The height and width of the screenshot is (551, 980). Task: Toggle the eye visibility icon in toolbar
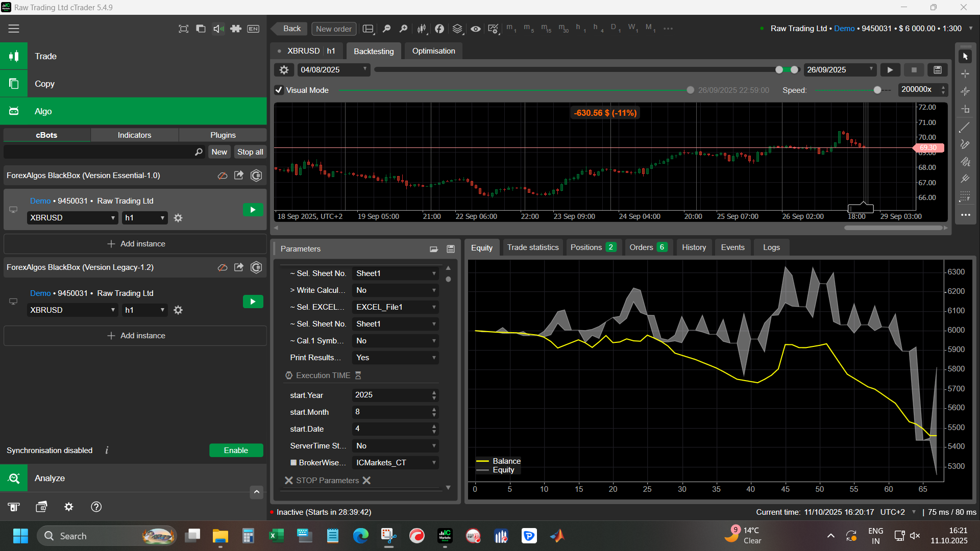click(475, 29)
